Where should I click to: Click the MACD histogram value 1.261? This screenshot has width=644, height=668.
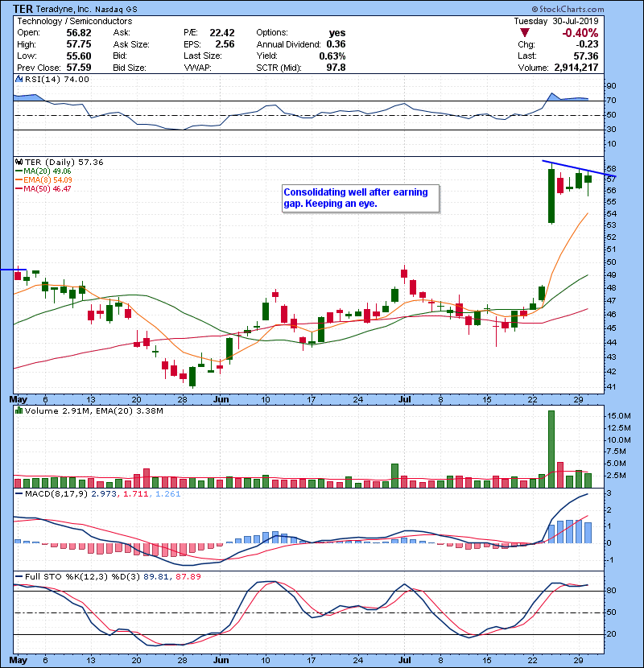coord(167,494)
